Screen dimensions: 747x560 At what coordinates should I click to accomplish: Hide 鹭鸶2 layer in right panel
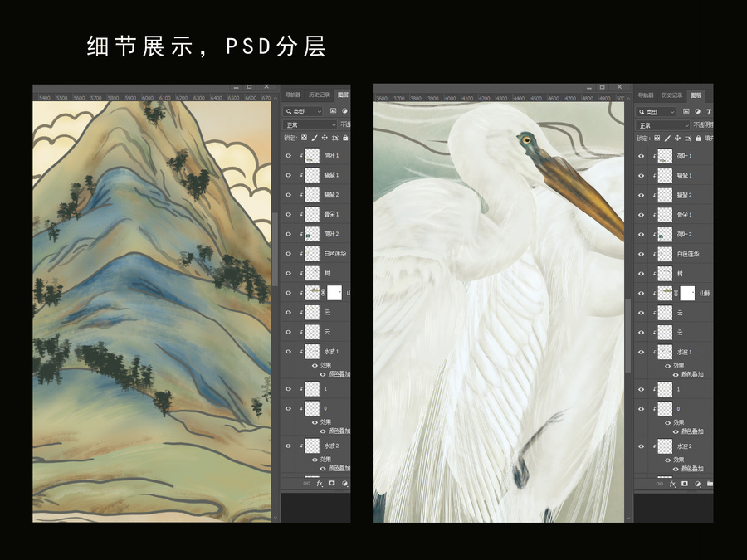(642, 195)
